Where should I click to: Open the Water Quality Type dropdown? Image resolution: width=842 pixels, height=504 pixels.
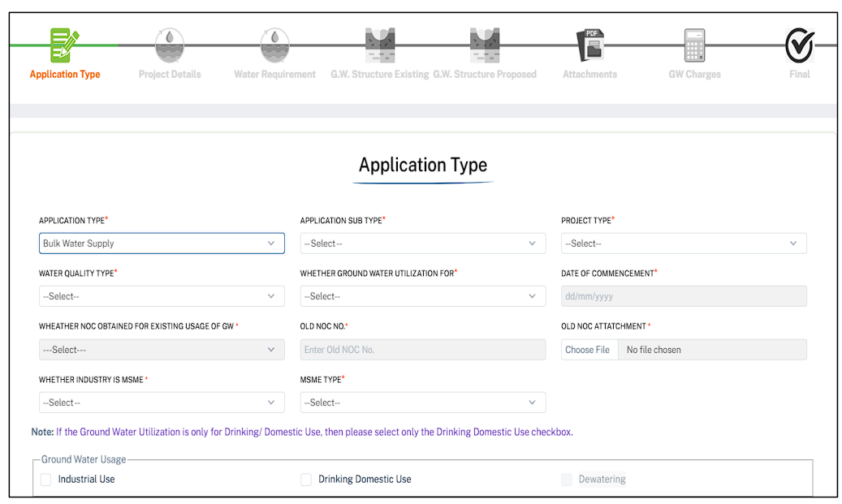pos(162,295)
